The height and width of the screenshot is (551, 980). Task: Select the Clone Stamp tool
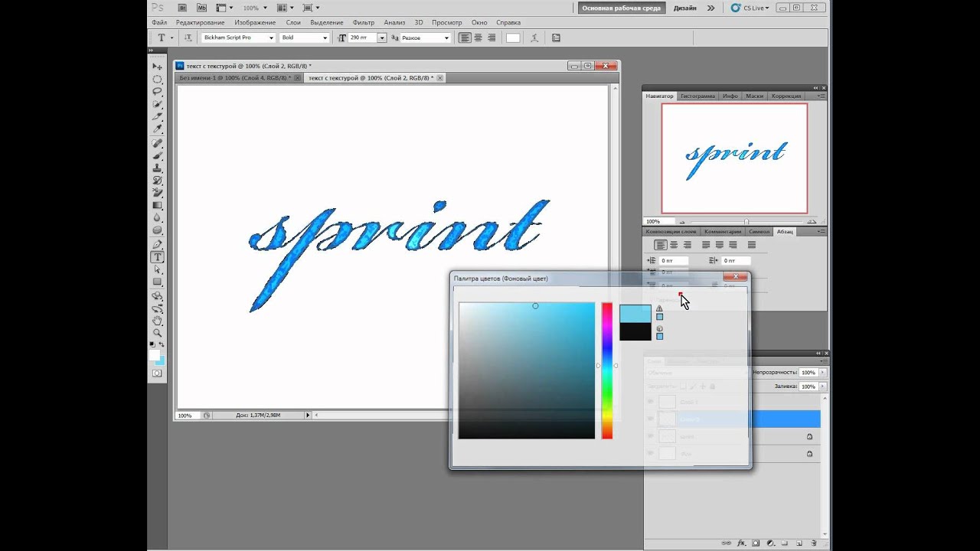157,168
